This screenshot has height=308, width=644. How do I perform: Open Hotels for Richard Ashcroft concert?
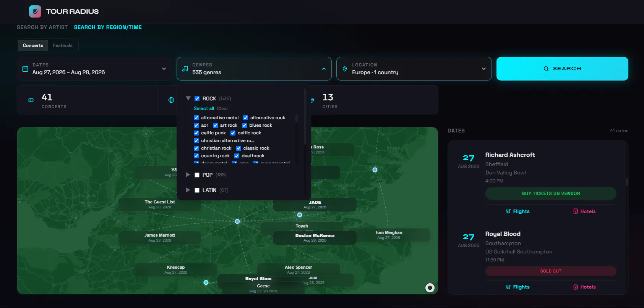pos(584,211)
